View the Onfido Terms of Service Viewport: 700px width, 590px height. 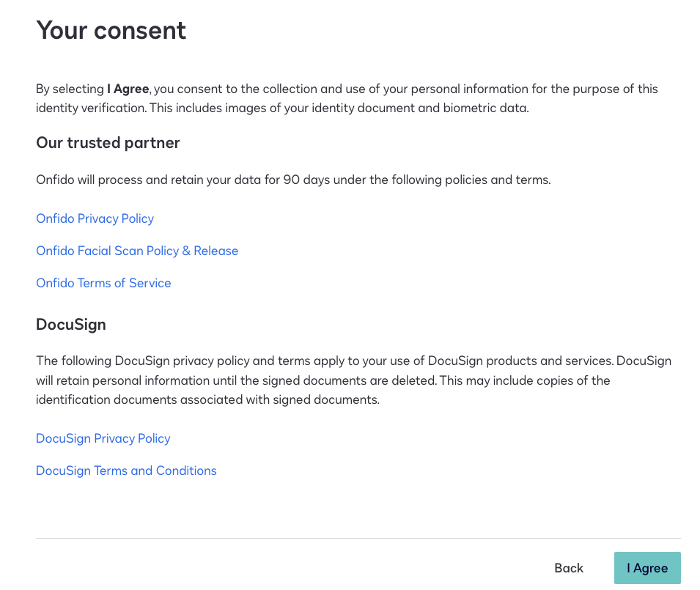pyautogui.click(x=103, y=283)
